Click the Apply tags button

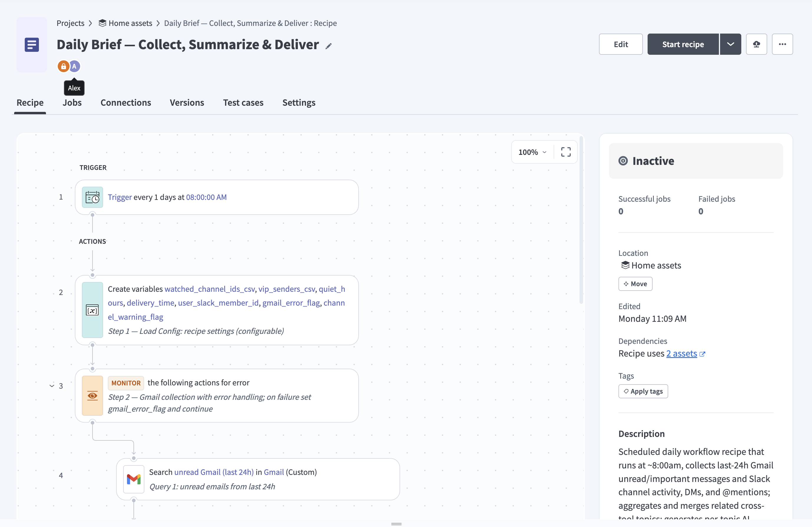643,391
